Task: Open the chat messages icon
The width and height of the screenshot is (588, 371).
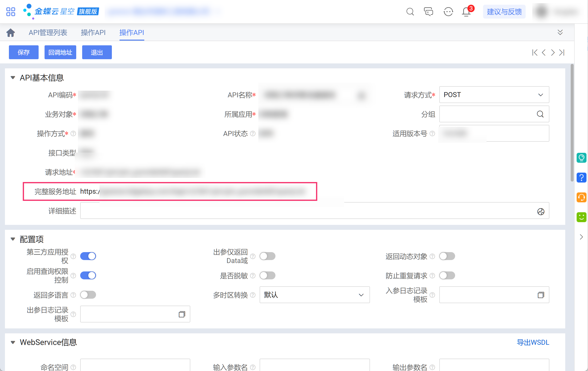Action: [x=428, y=12]
